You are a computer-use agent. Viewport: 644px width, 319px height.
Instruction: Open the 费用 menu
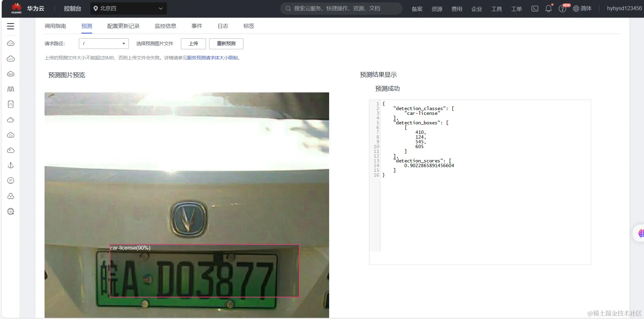click(x=457, y=9)
